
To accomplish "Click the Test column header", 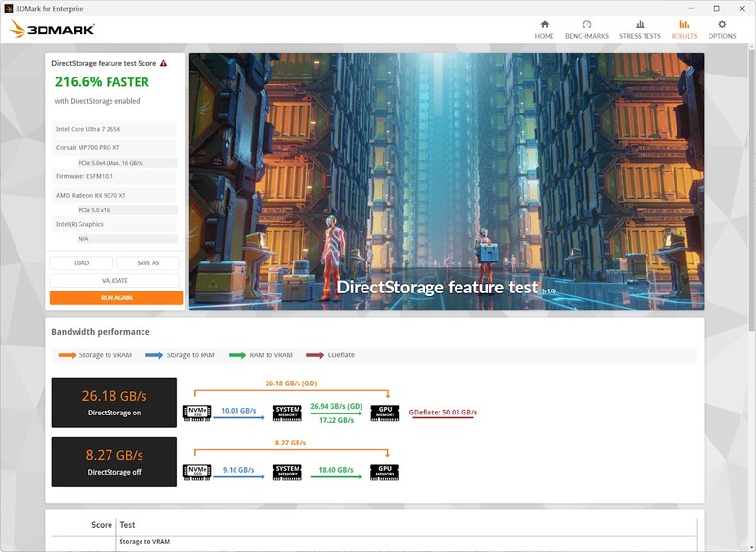I will 127,525.
